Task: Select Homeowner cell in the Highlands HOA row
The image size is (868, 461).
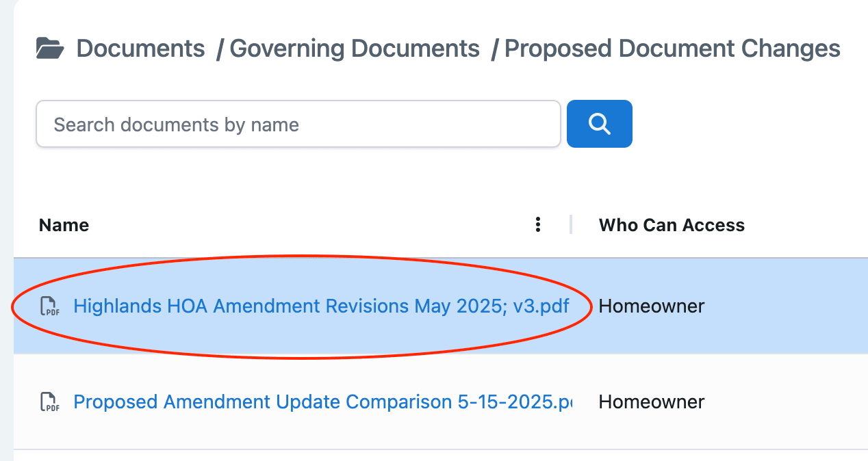Action: [x=651, y=306]
